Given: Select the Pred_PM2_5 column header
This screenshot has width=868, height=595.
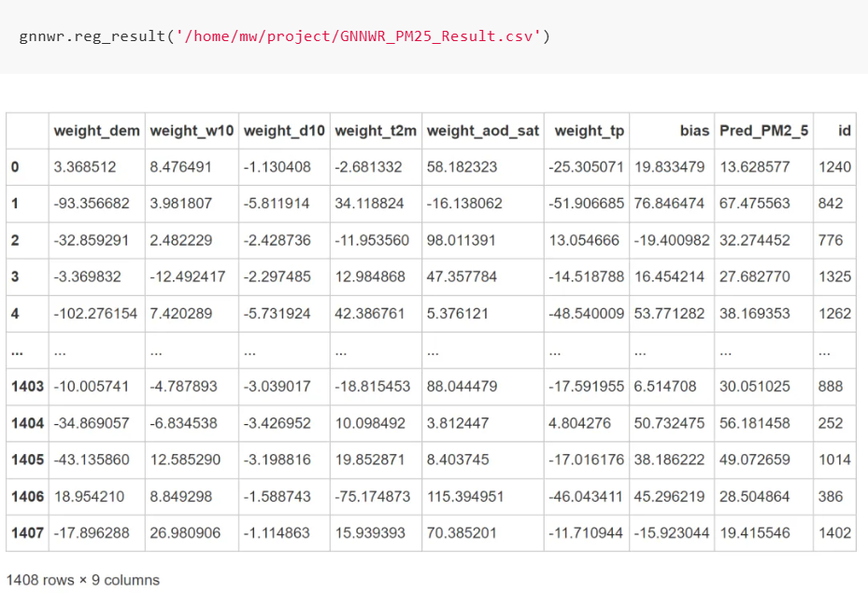Looking at the screenshot, I should [x=763, y=131].
